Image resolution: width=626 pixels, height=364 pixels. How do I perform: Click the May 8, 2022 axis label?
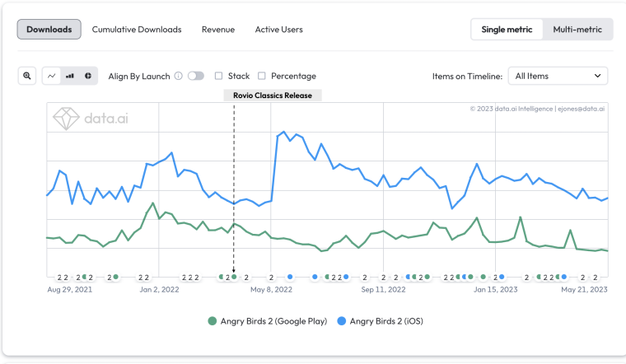(x=271, y=289)
